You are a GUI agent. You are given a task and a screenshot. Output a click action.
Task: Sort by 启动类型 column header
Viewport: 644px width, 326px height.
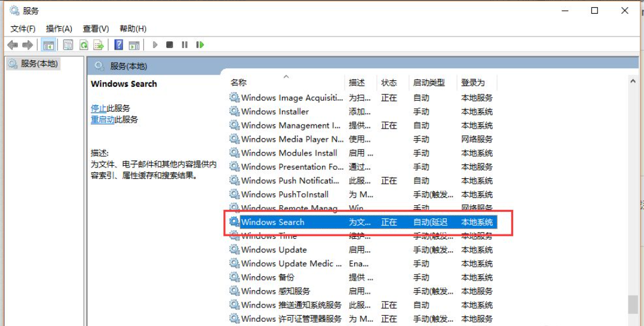pyautogui.click(x=428, y=83)
